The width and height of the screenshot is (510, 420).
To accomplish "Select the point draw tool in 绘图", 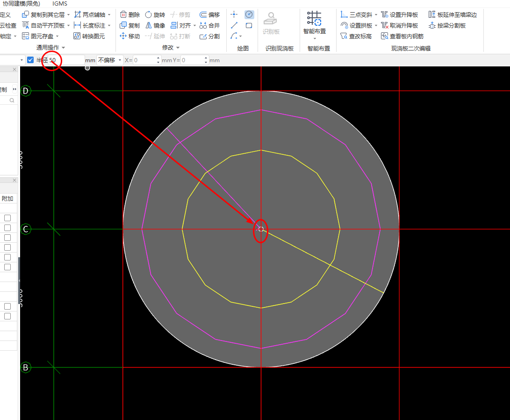I will (234, 14).
